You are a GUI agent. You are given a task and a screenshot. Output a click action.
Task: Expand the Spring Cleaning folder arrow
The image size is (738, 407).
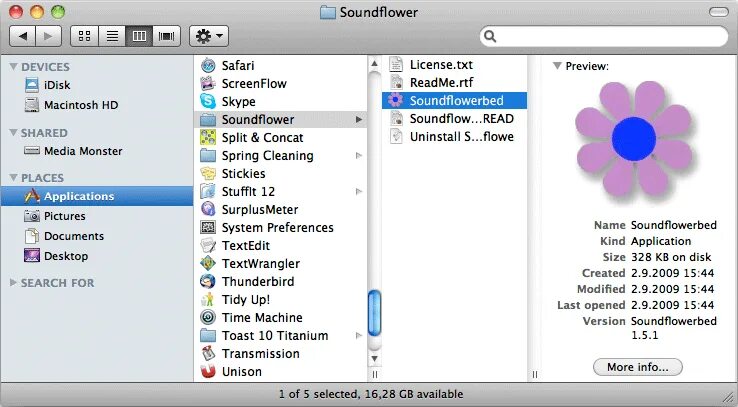tap(359, 155)
